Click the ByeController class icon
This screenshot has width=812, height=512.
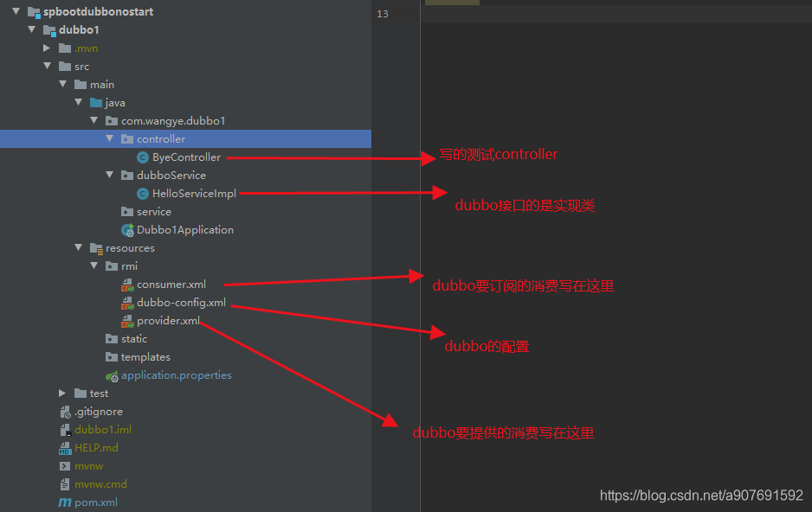click(x=143, y=157)
